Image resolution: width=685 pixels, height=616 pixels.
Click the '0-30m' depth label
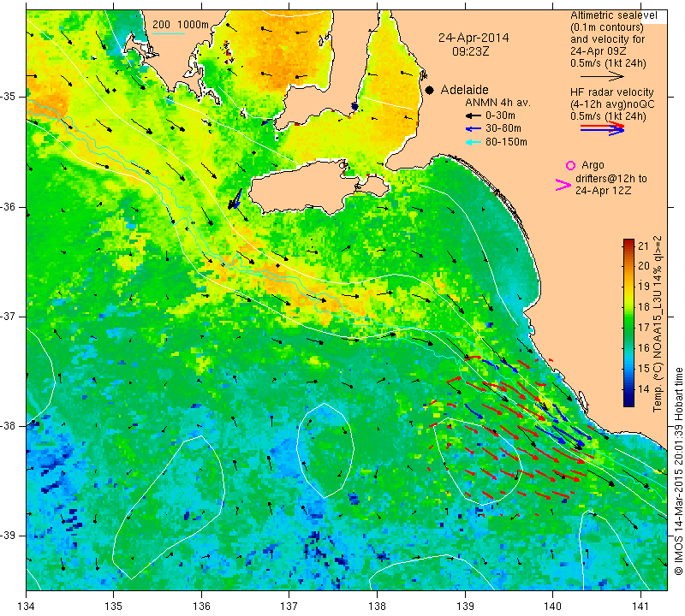500,115
